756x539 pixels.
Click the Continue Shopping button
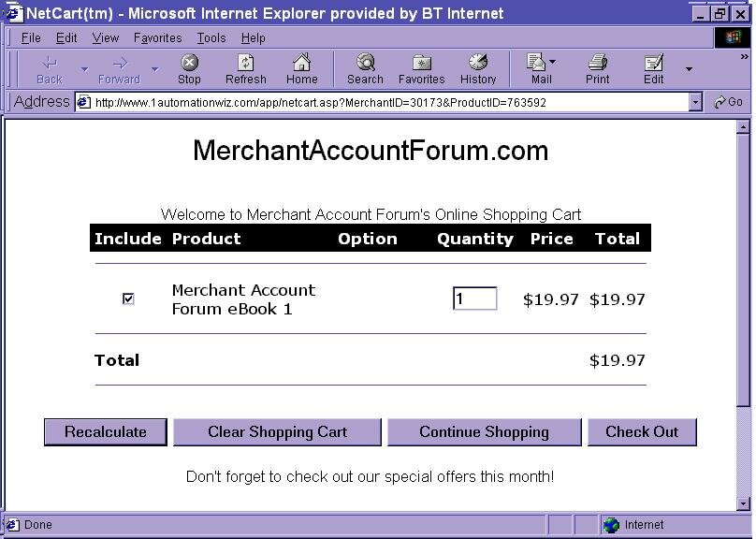(x=484, y=432)
